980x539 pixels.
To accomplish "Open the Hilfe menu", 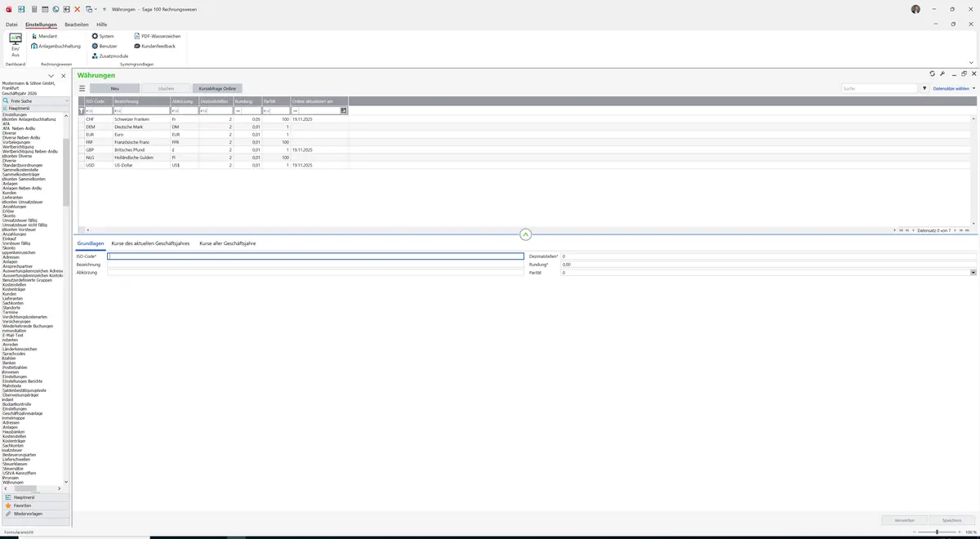I will pyautogui.click(x=102, y=25).
